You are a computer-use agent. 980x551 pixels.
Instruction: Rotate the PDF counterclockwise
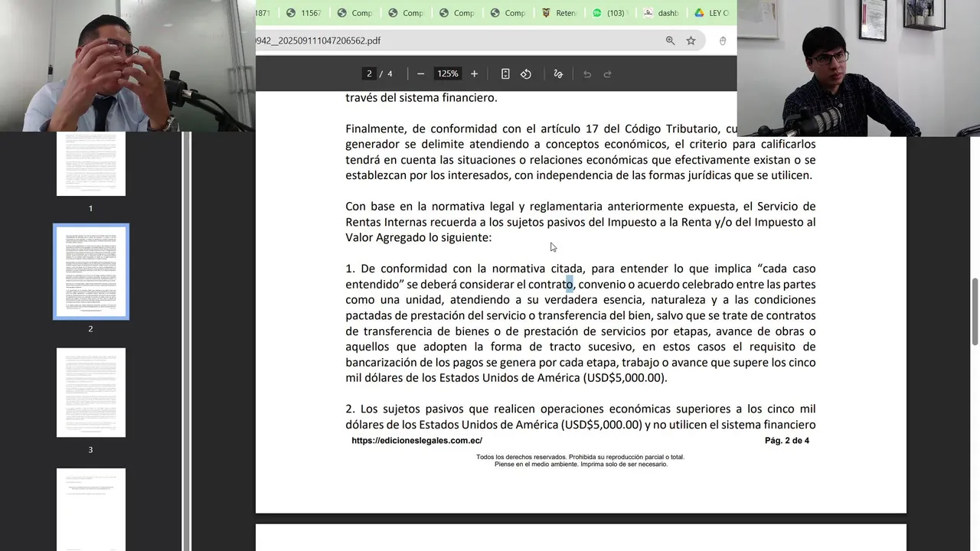point(526,73)
